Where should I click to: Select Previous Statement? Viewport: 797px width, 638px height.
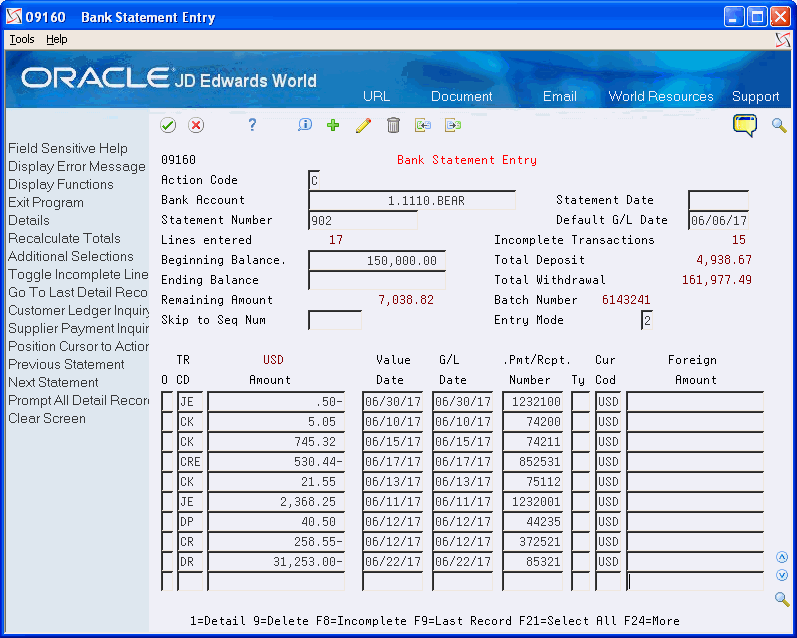[66, 364]
